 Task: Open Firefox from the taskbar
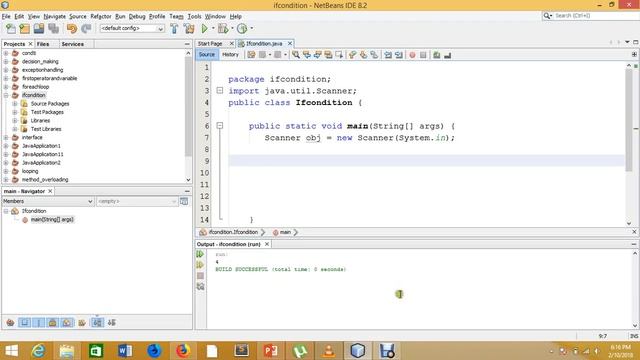point(183,351)
